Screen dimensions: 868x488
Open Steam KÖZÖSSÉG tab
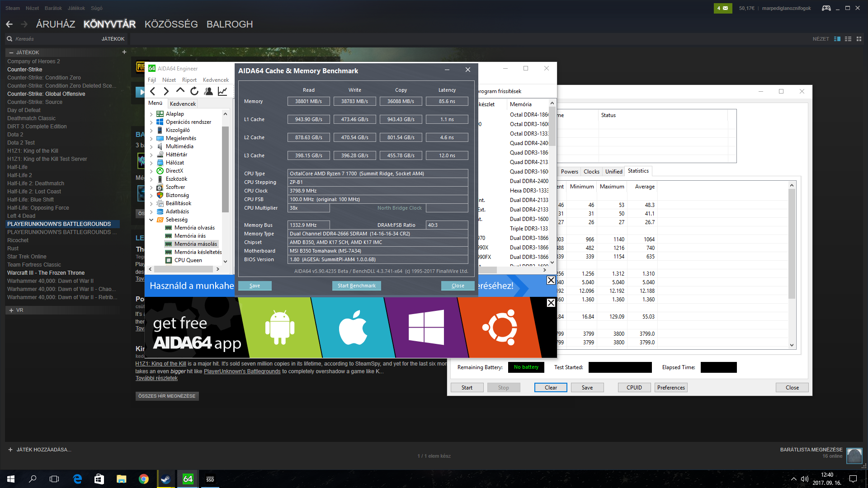click(171, 24)
